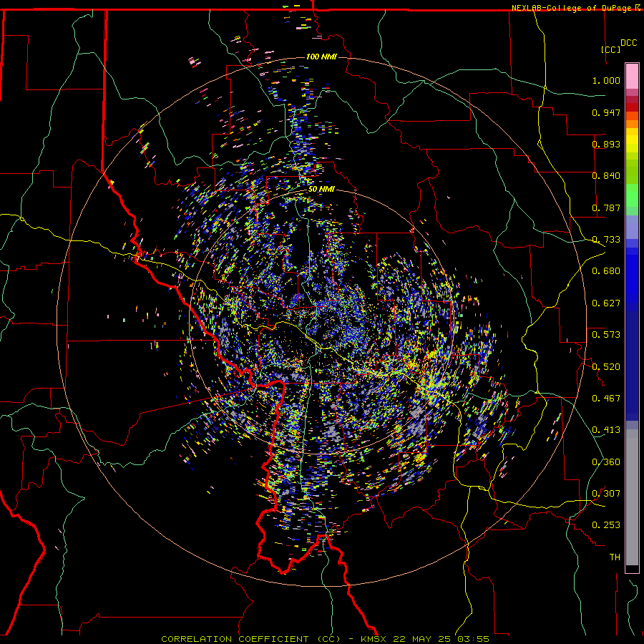644x644 pixels.
Task: Click the 50 NMI range ring label
Action: (x=321, y=190)
